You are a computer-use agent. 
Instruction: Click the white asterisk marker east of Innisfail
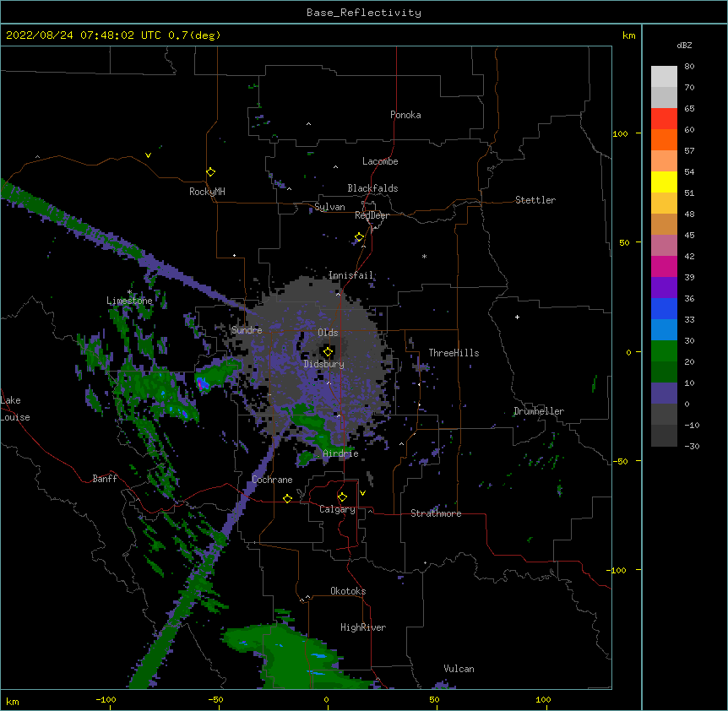[424, 256]
